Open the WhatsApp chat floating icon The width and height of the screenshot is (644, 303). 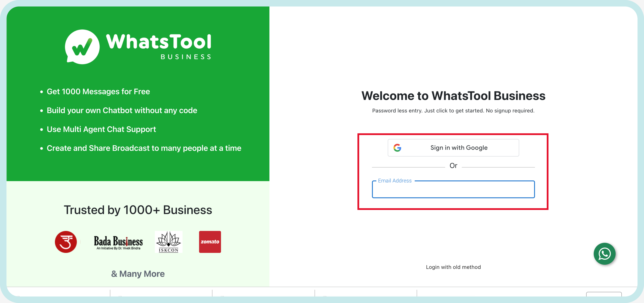point(604,254)
